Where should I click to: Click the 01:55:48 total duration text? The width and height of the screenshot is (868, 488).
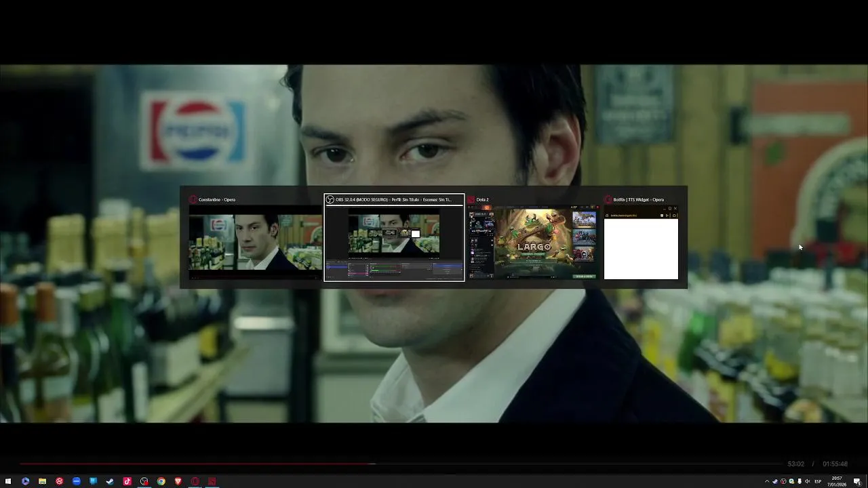pos(835,464)
